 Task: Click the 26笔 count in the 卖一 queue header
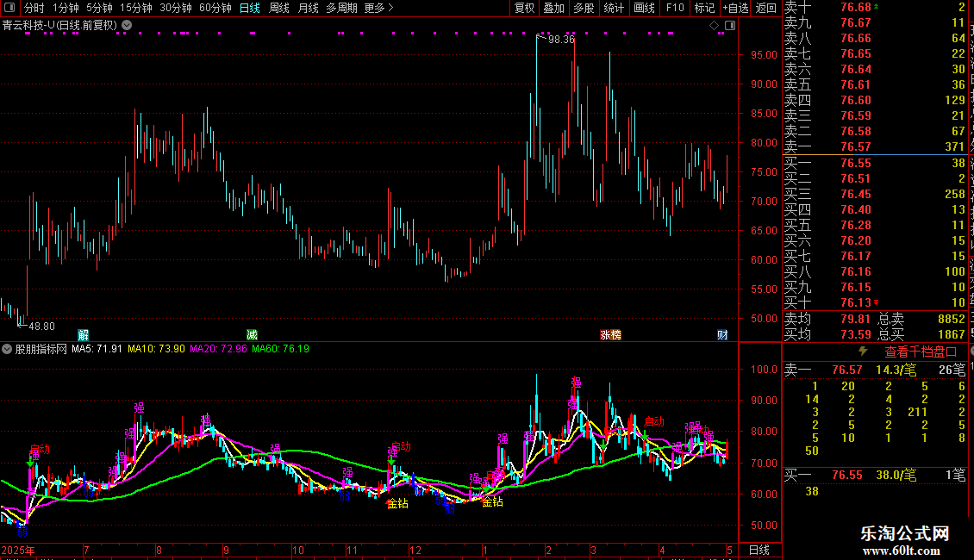pos(952,370)
